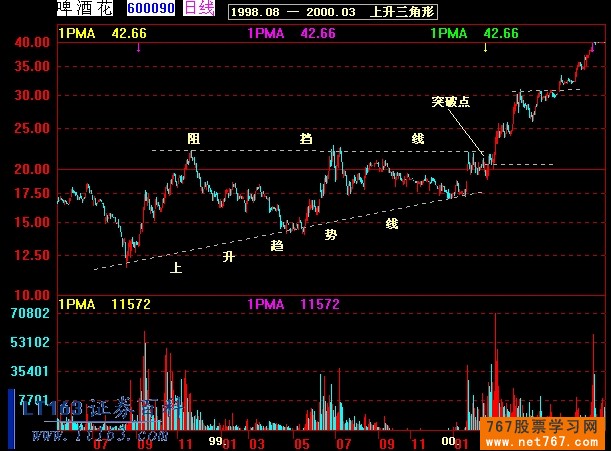Select green 1PMA 42.66 indicator in price panel
This screenshot has width=611, height=451.
(475, 33)
